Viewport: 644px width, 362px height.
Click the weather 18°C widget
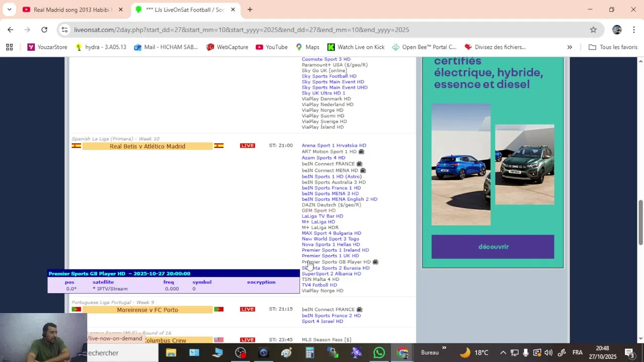(x=473, y=352)
